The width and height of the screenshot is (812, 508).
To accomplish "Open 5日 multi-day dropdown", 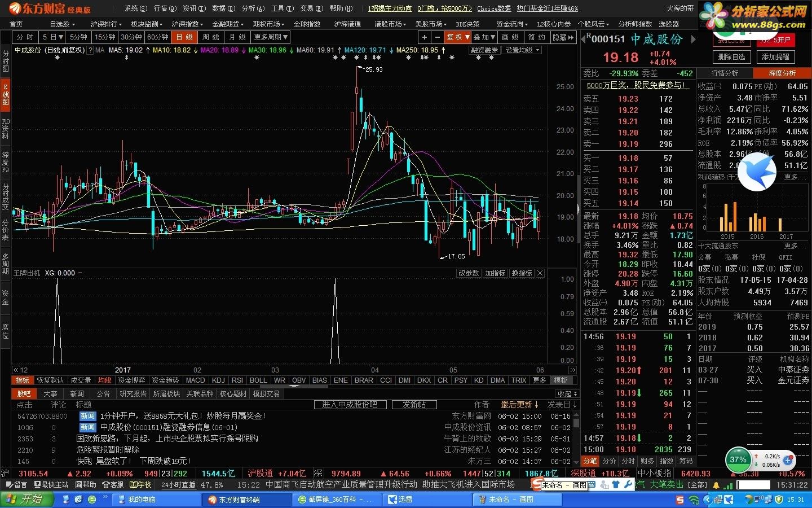I will pos(52,37).
